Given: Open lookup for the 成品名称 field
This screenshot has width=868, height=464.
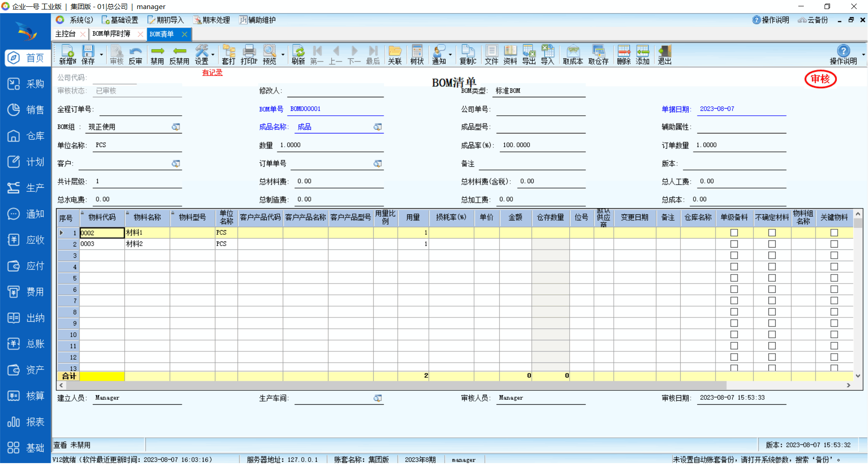Looking at the screenshot, I should tap(378, 127).
